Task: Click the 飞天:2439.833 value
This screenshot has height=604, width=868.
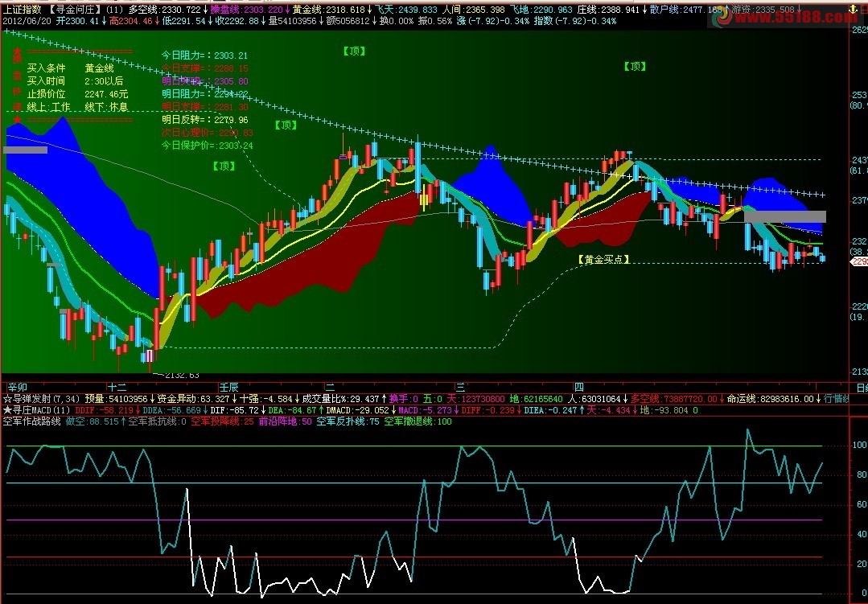Action: click(405, 10)
